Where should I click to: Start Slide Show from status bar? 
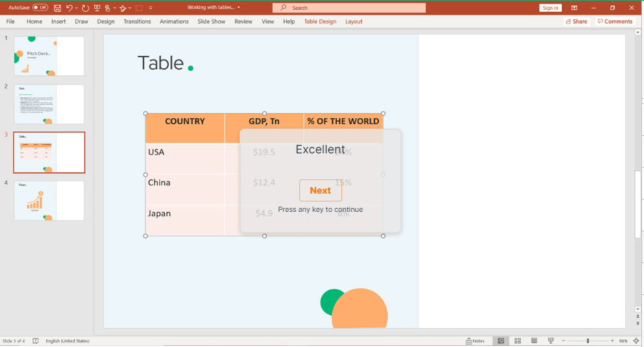[551, 341]
